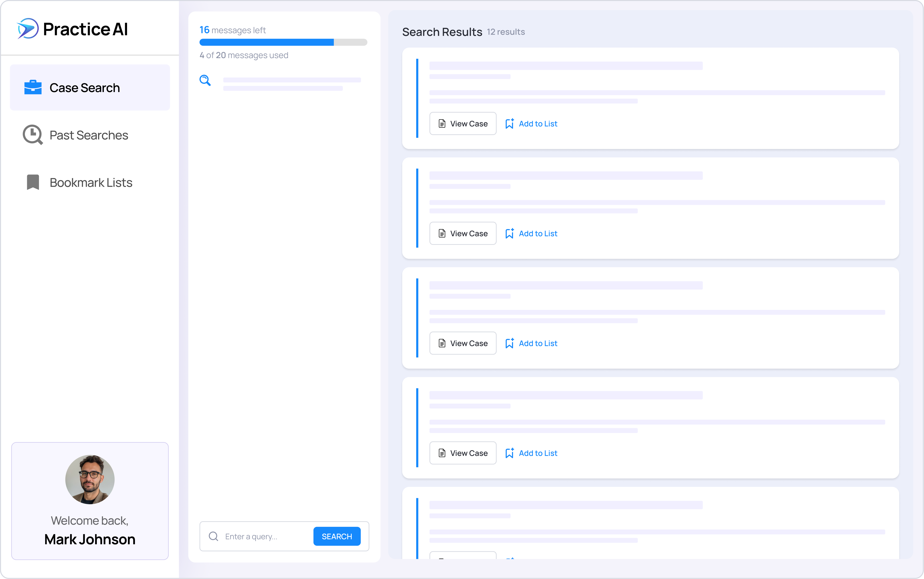924x579 pixels.
Task: Click the document icon in the third View Case button
Action: click(443, 343)
